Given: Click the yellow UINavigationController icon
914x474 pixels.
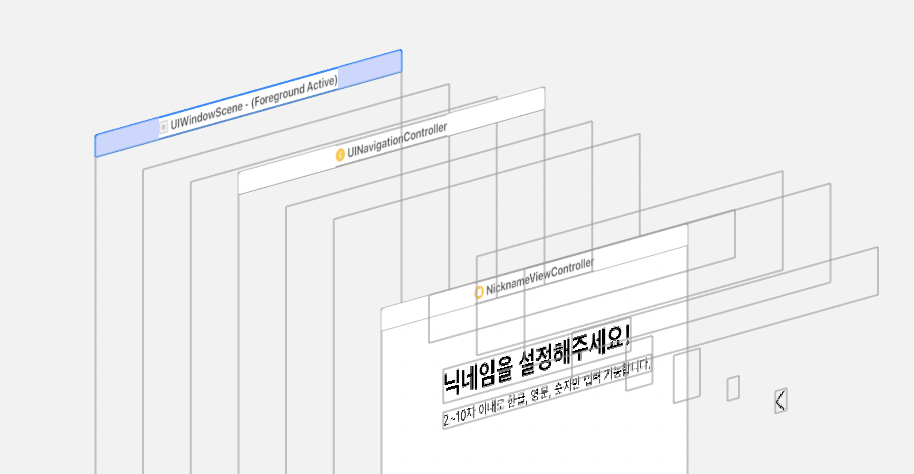Looking at the screenshot, I should (x=340, y=155).
